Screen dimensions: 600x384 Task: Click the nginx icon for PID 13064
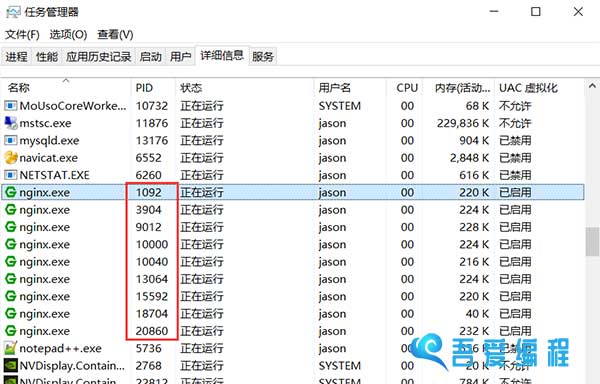click(x=11, y=279)
